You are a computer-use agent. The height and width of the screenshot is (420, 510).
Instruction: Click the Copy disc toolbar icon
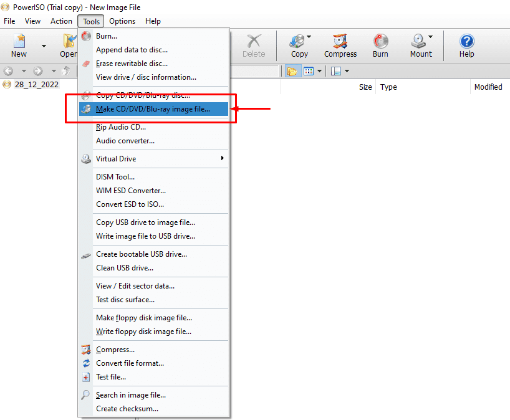(x=297, y=41)
